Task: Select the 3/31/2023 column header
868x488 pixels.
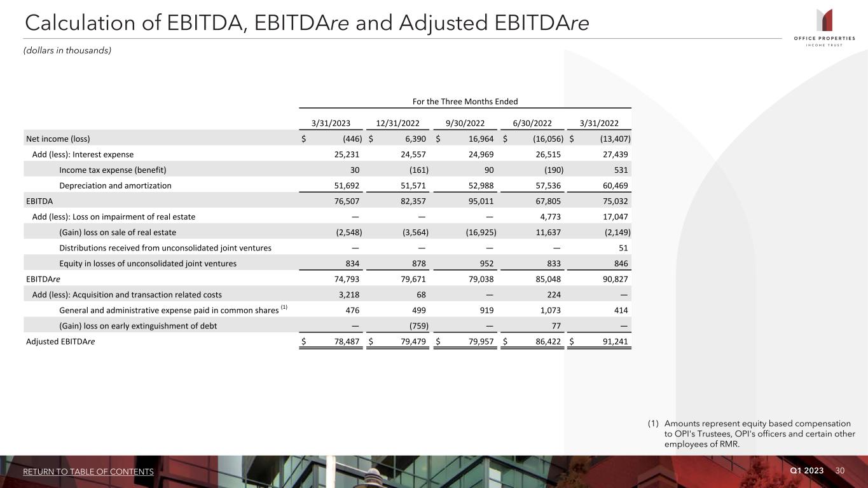Action: [x=332, y=123]
